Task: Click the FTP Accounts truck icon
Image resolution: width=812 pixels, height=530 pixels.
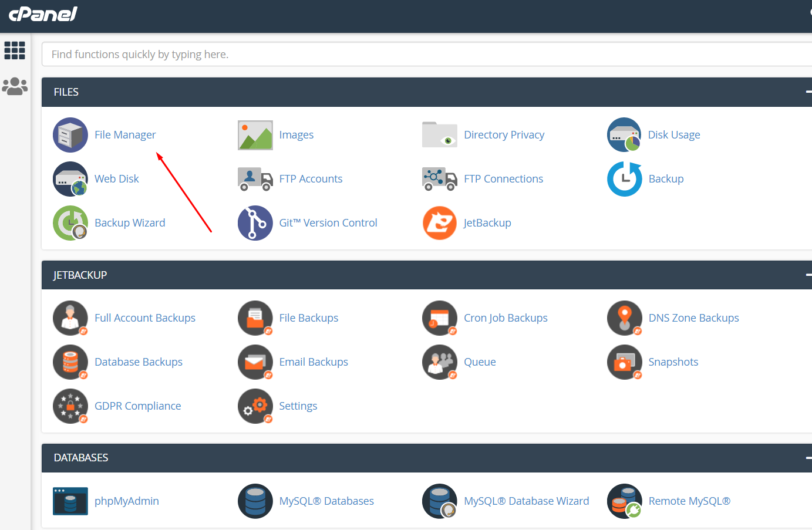Action: tap(255, 179)
